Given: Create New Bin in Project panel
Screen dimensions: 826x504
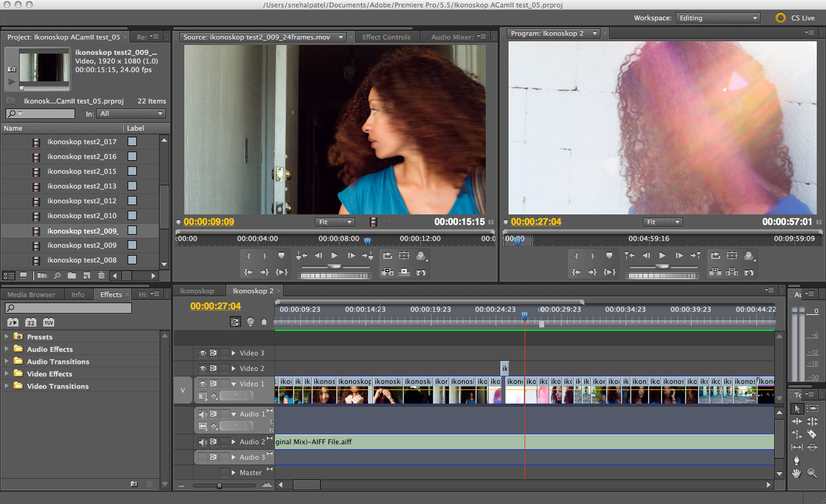Looking at the screenshot, I should click(72, 275).
